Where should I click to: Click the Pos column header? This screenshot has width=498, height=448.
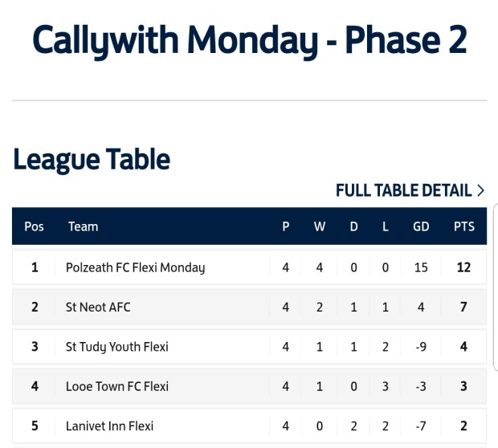34,226
